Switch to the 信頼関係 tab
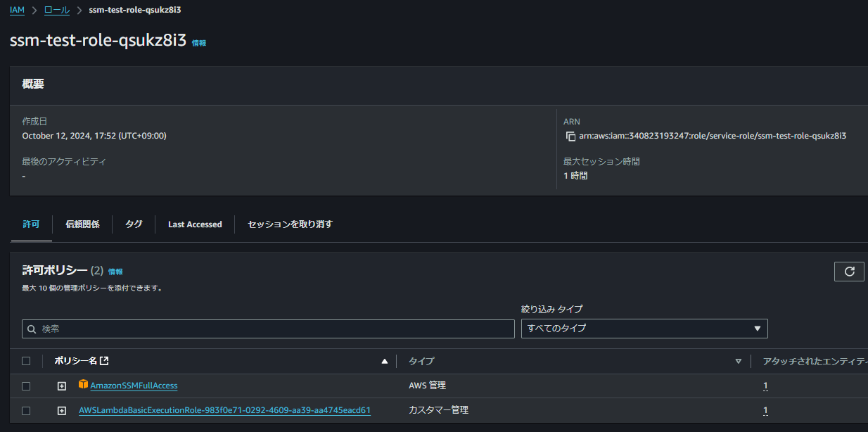The height and width of the screenshot is (432, 868). [81, 224]
